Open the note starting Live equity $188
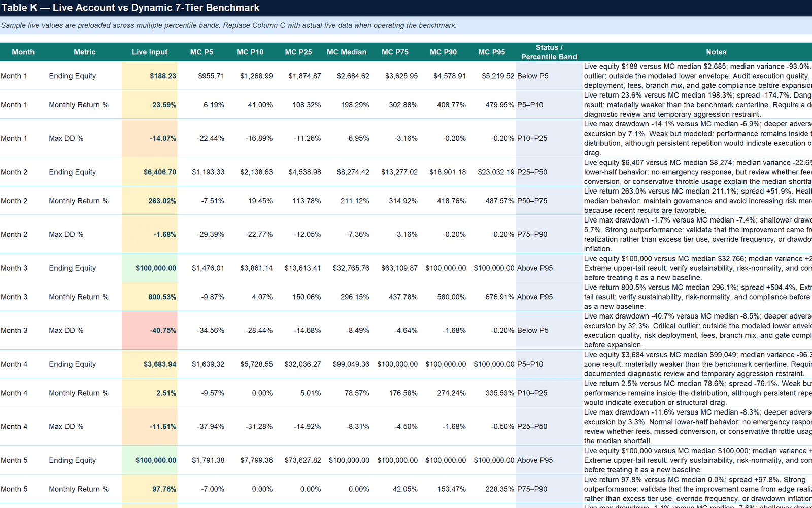 coord(697,76)
